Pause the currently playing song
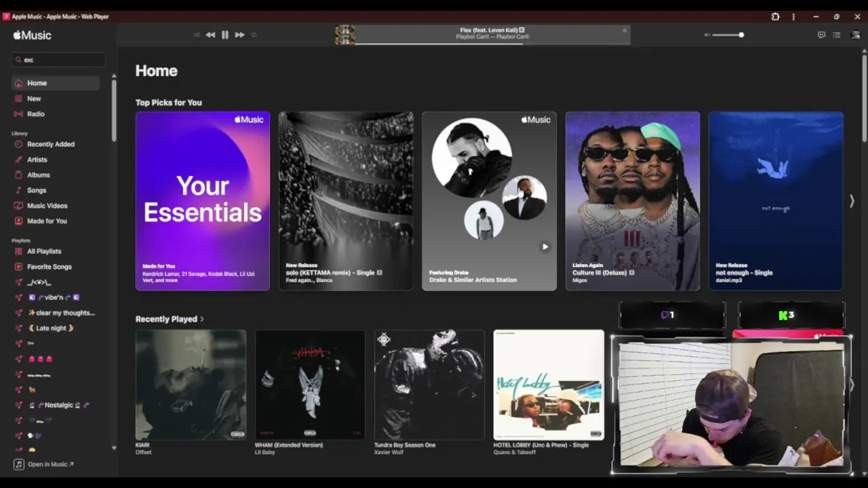 click(x=225, y=35)
